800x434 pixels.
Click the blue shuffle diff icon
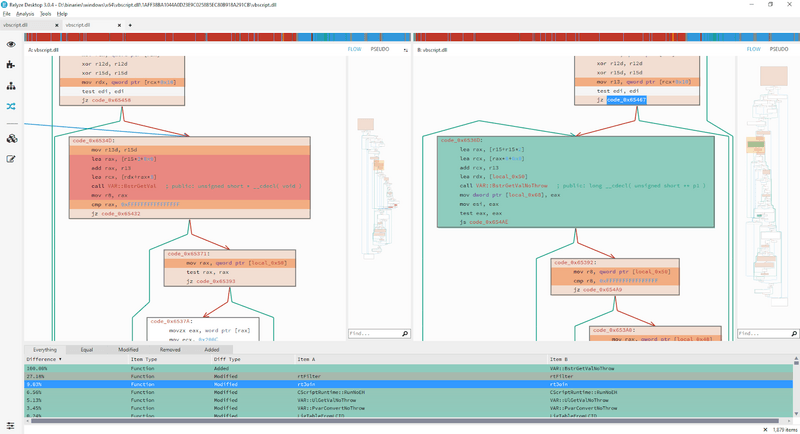pos(11,105)
